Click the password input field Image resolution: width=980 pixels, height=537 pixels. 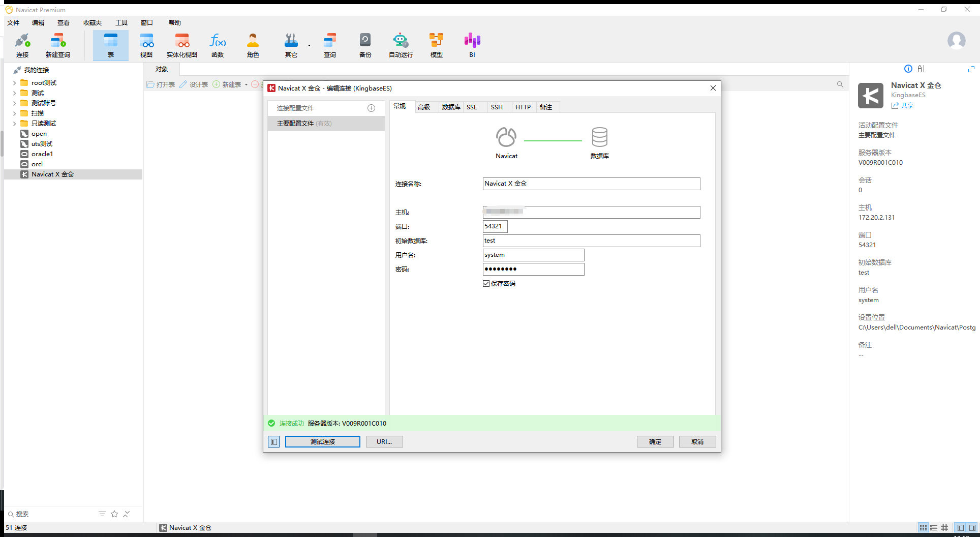[x=533, y=269]
